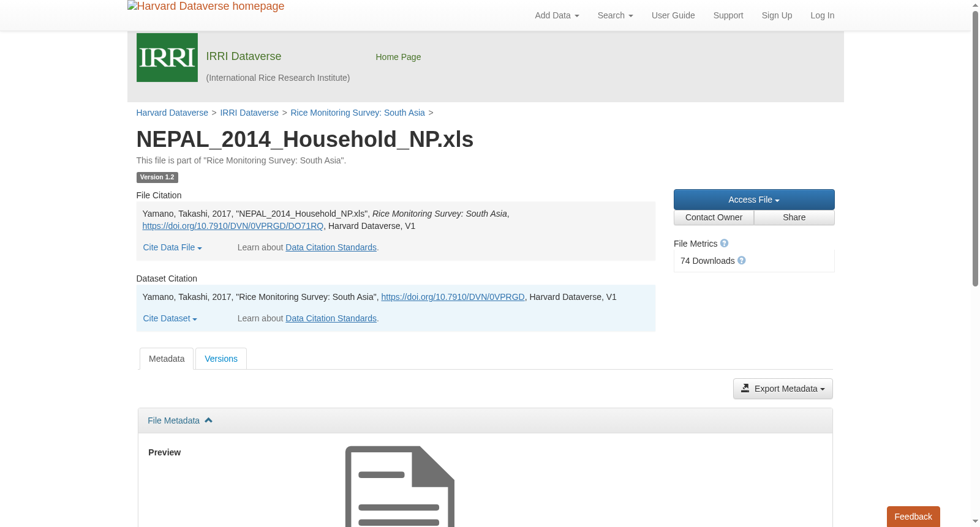Click the scrollbar down arrow

pyautogui.click(x=975, y=521)
